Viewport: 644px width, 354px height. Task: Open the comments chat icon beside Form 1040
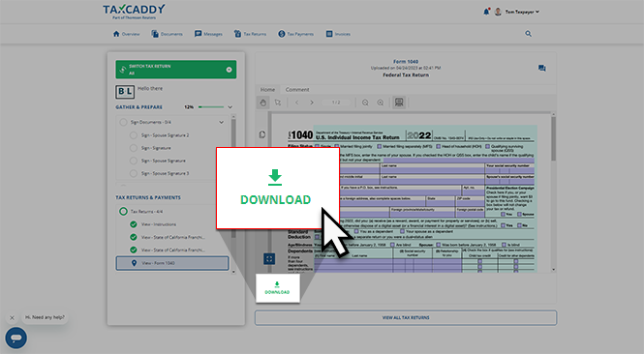click(542, 68)
